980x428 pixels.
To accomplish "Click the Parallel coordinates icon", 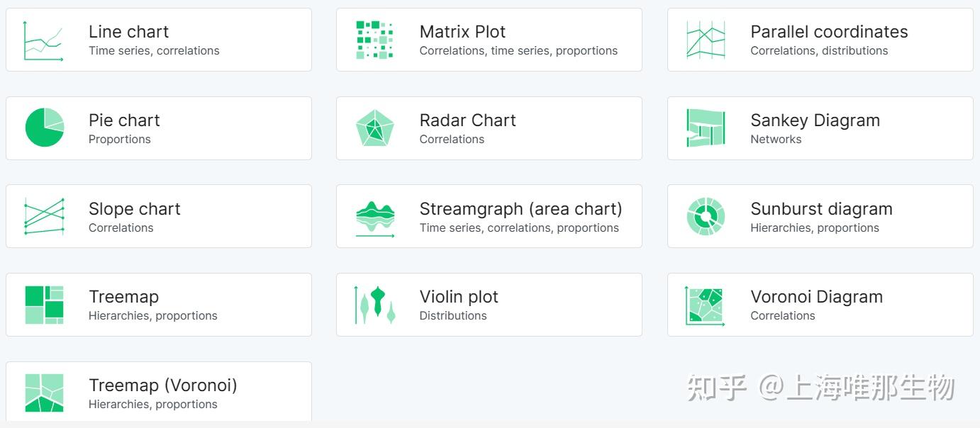I will (x=706, y=40).
